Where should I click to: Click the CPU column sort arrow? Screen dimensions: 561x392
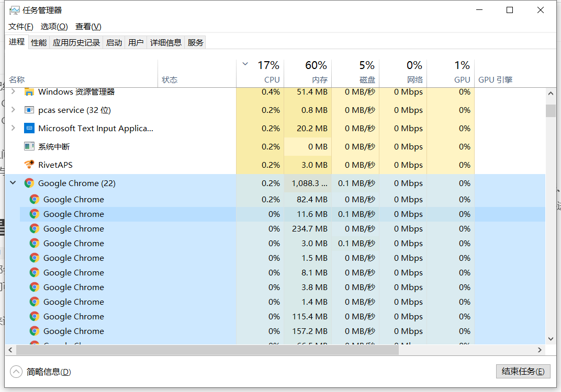tap(245, 64)
